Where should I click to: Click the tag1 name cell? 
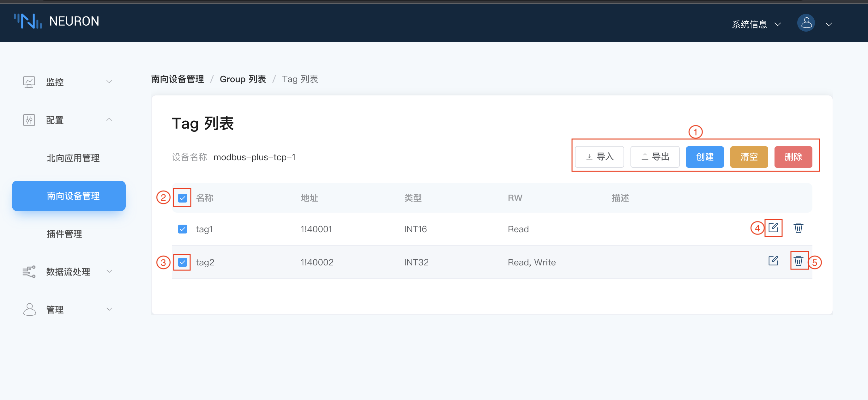(x=204, y=229)
